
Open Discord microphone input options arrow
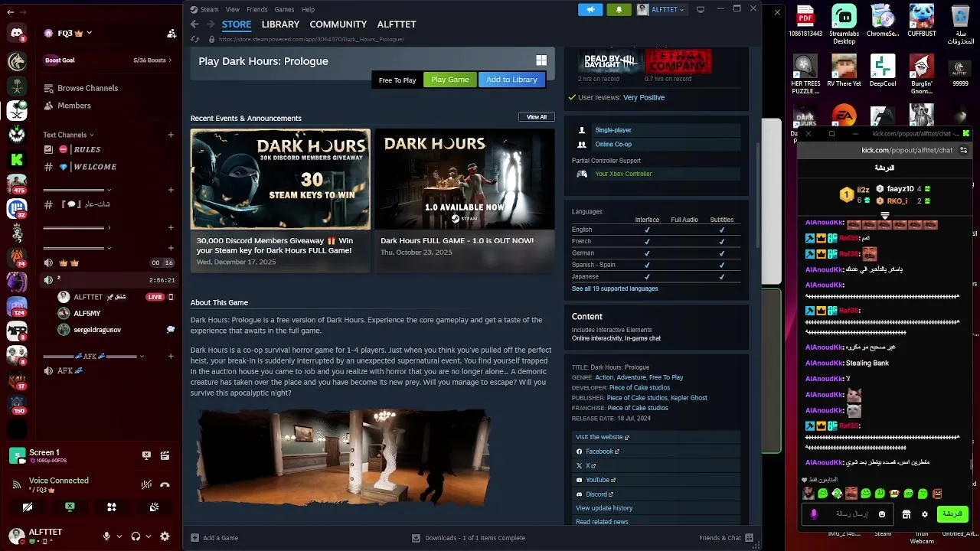click(119, 536)
